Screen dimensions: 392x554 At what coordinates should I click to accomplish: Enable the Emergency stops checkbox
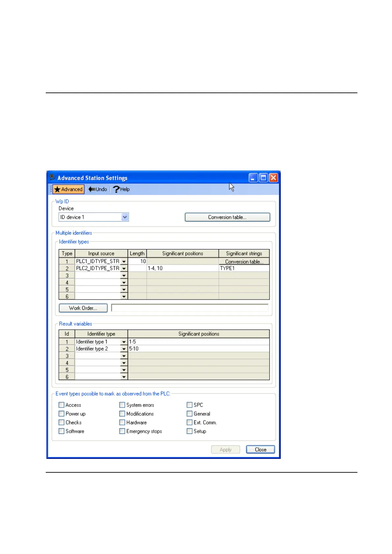tap(122, 431)
